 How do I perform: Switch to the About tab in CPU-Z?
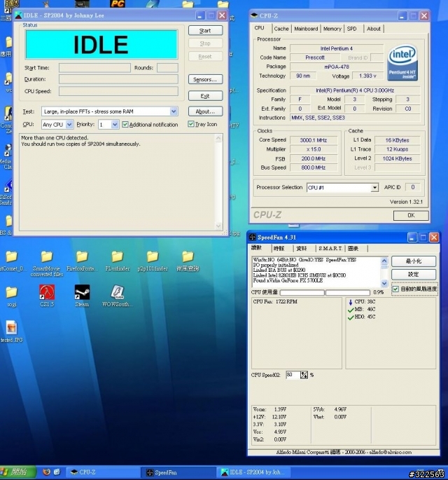373,29
